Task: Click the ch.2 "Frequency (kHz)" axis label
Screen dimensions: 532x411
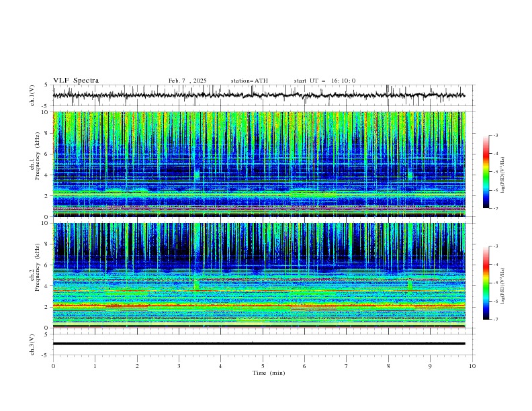Action: click(38, 267)
